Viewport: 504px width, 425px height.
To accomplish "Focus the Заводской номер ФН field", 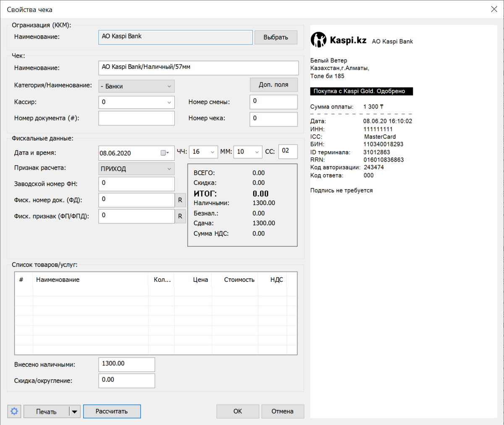I will tap(136, 184).
